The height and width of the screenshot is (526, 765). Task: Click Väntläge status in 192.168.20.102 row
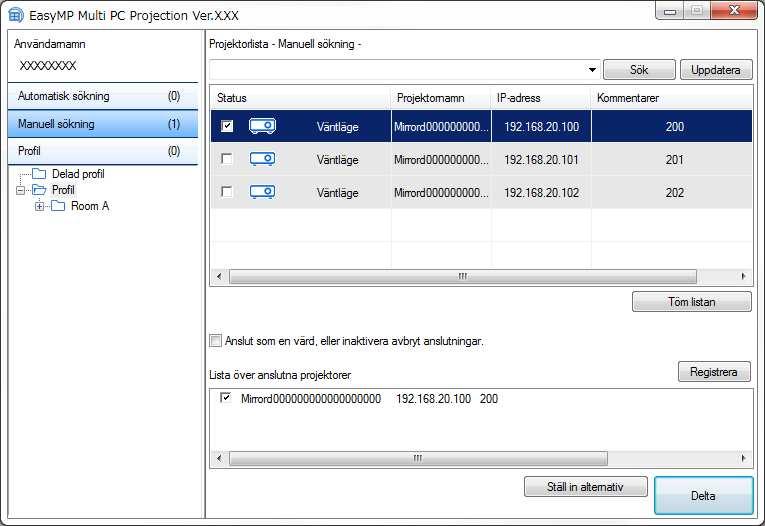tap(338, 193)
